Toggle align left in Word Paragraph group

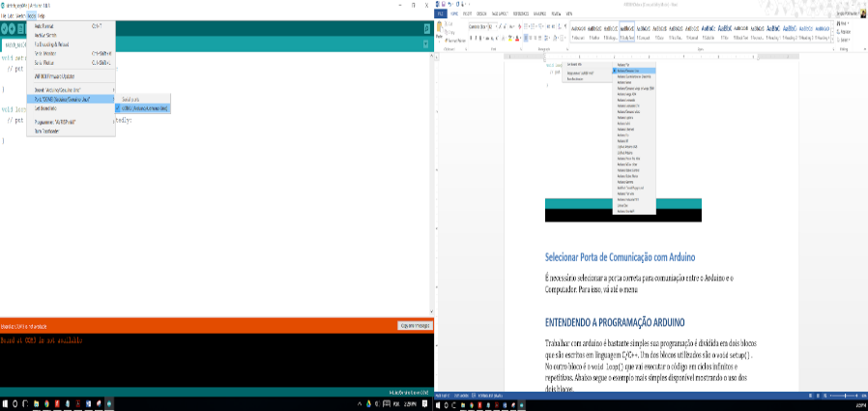(x=526, y=38)
